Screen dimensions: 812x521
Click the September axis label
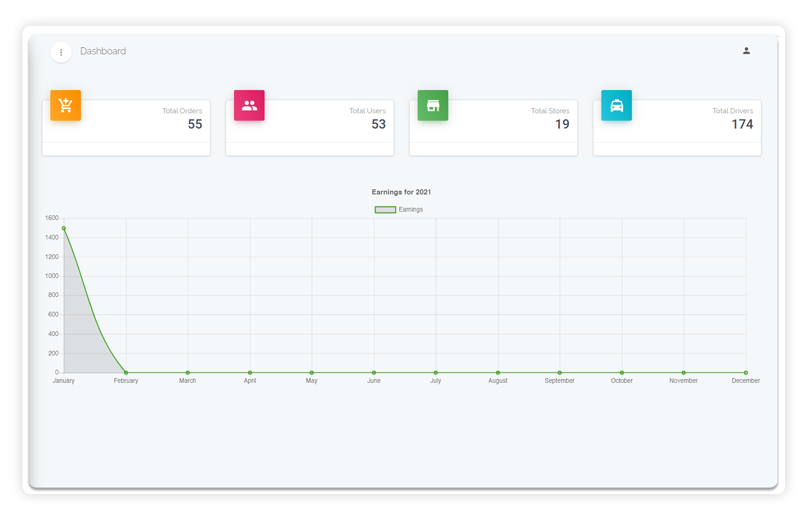[560, 381]
